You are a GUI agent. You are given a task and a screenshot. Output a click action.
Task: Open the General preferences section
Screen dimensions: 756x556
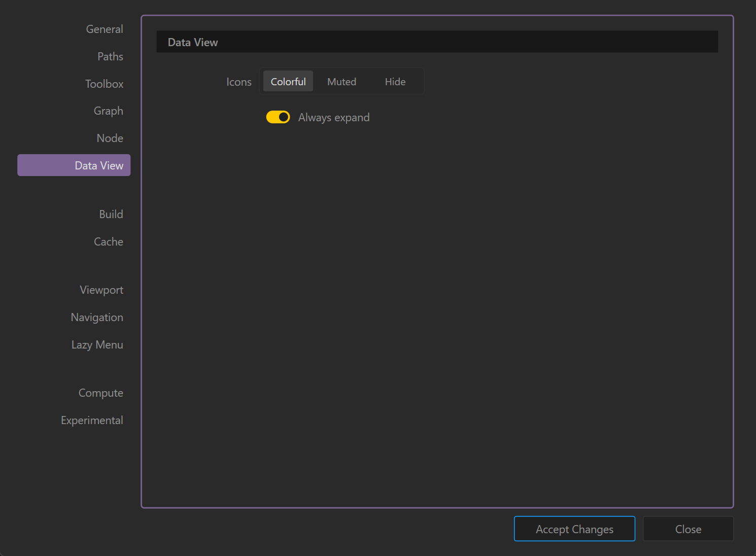coord(104,29)
